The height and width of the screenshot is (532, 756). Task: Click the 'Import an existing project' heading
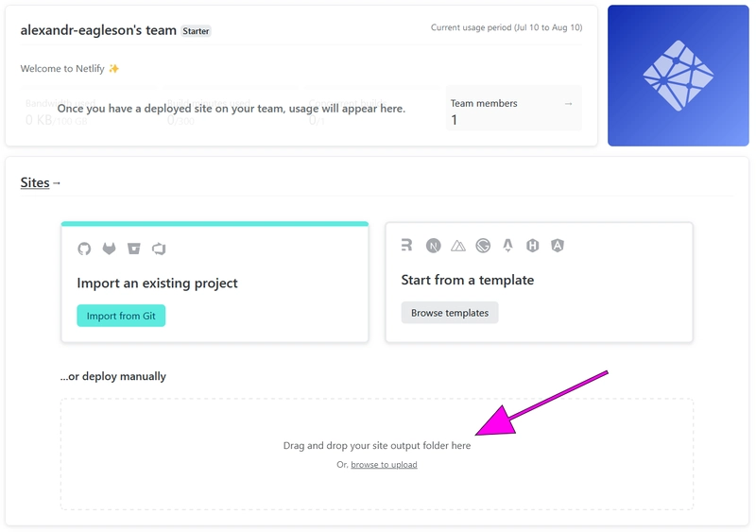click(x=157, y=283)
